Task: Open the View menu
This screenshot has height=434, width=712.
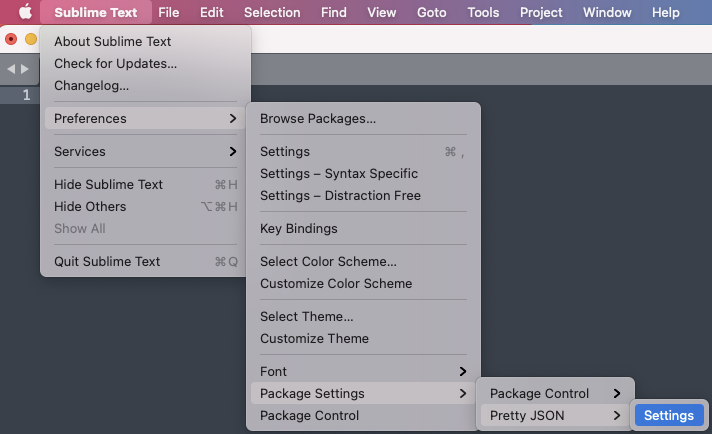Action: (x=381, y=12)
